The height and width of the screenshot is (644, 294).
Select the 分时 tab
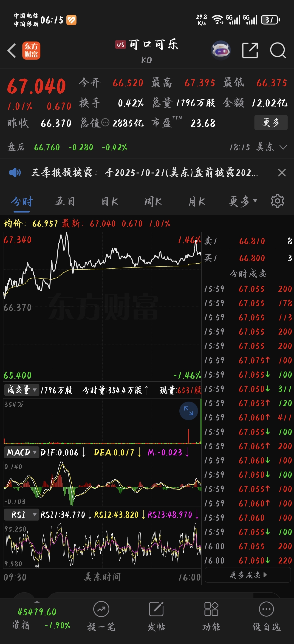tap(22, 201)
